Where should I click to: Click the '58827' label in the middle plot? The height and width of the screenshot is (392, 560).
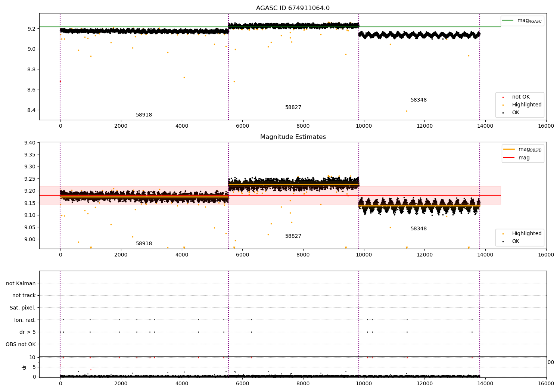click(x=293, y=236)
